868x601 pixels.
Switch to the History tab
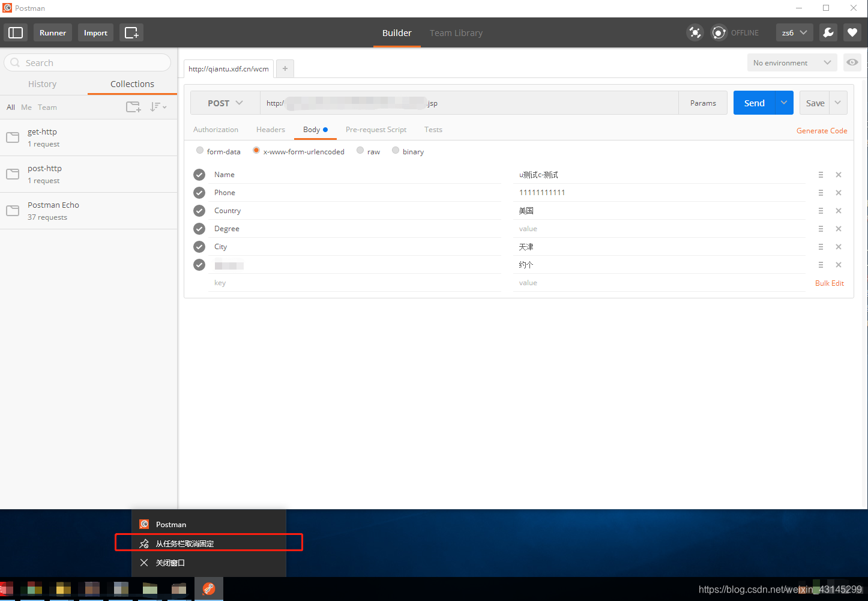[x=43, y=84]
